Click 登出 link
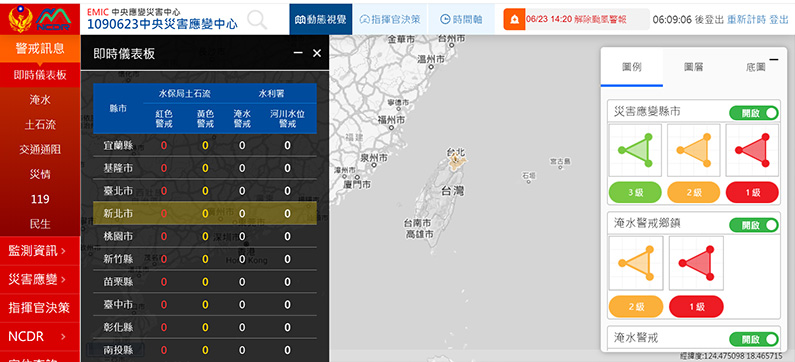795x362 pixels. tap(779, 19)
